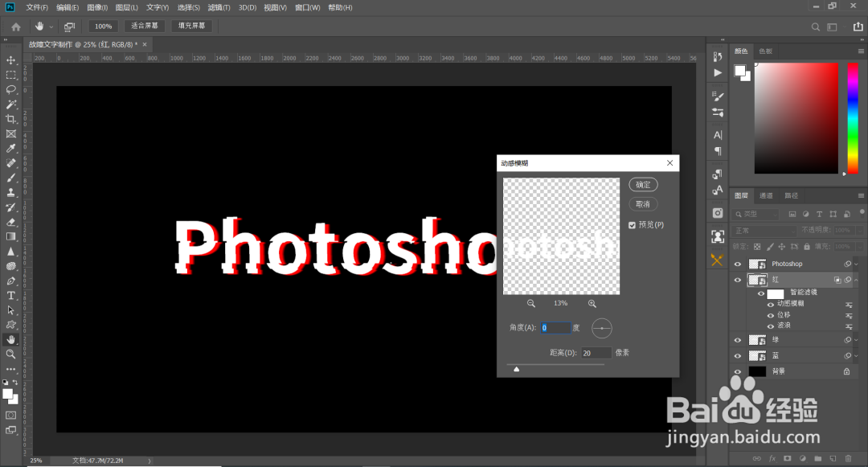The image size is (868, 467).
Task: Select the Lasso tool
Action: (x=10, y=90)
